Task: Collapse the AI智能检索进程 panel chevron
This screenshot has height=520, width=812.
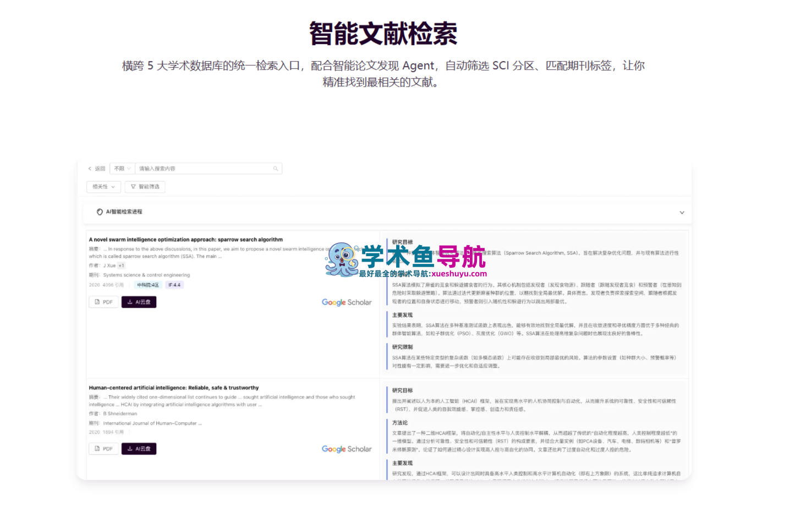Action: [x=682, y=212]
